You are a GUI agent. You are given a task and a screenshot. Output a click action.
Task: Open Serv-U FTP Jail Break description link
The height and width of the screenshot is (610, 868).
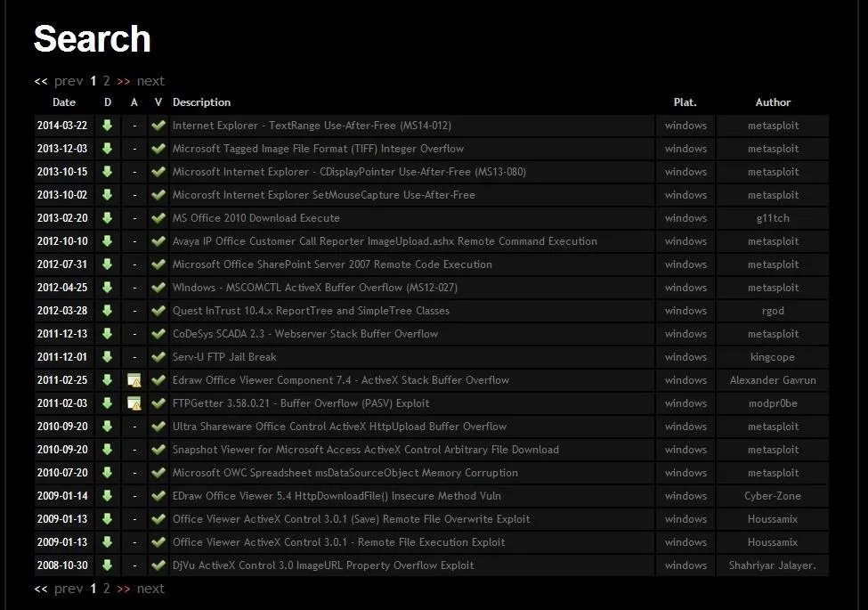pos(224,357)
